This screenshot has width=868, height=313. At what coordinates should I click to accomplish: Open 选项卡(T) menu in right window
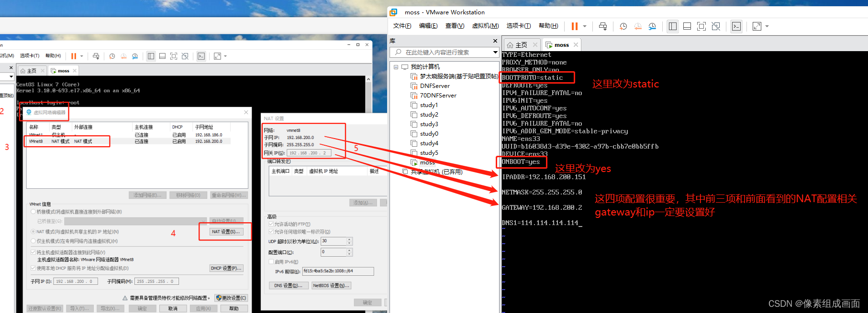[519, 26]
